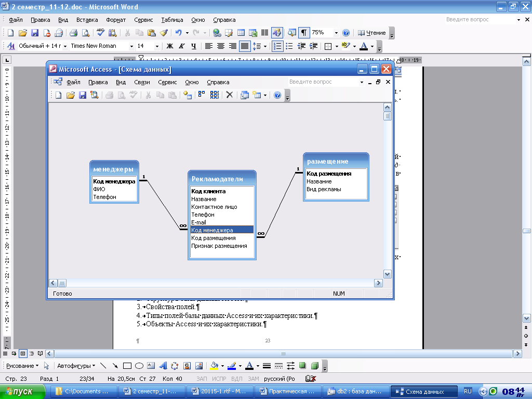The height and width of the screenshot is (399, 532).
Task: Toggle Underline (Ч) formatting
Action: pos(193,46)
